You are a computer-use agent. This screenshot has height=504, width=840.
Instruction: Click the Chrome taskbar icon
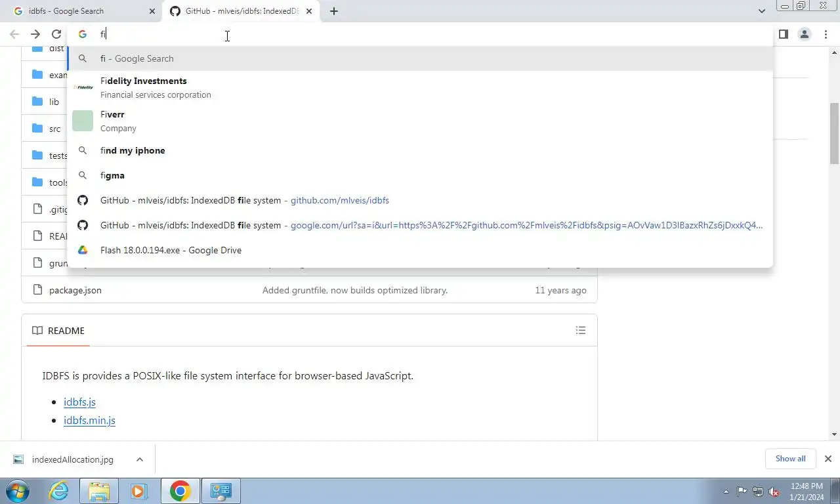pos(180,491)
